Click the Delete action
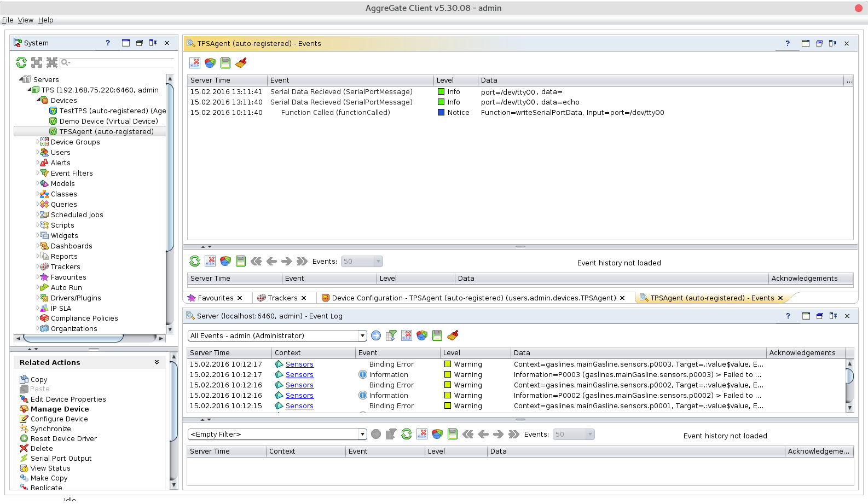The height and width of the screenshot is (504, 868). click(42, 448)
